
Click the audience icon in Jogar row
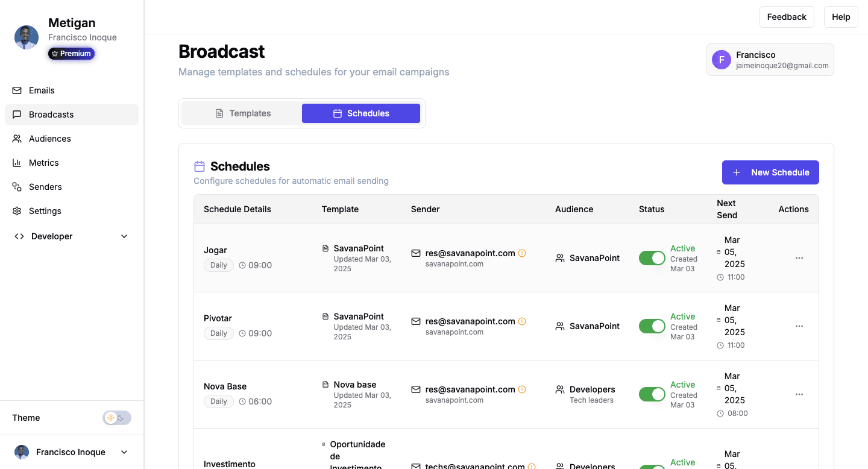pos(560,258)
